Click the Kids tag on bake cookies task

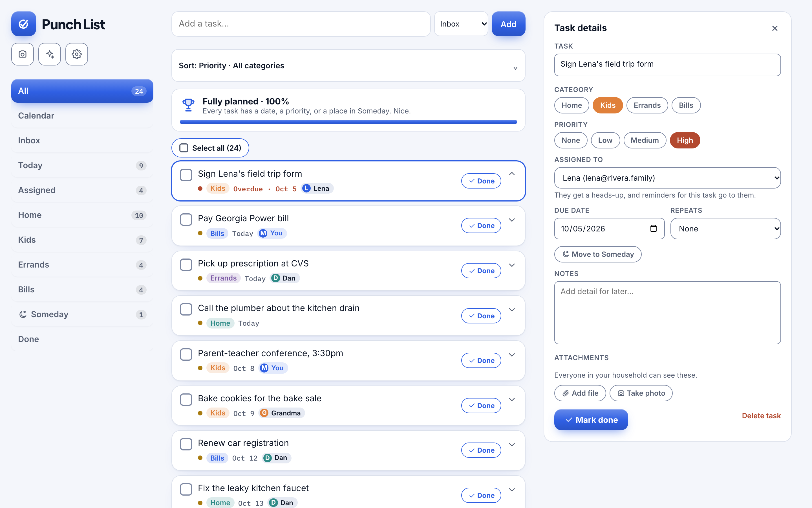click(217, 413)
